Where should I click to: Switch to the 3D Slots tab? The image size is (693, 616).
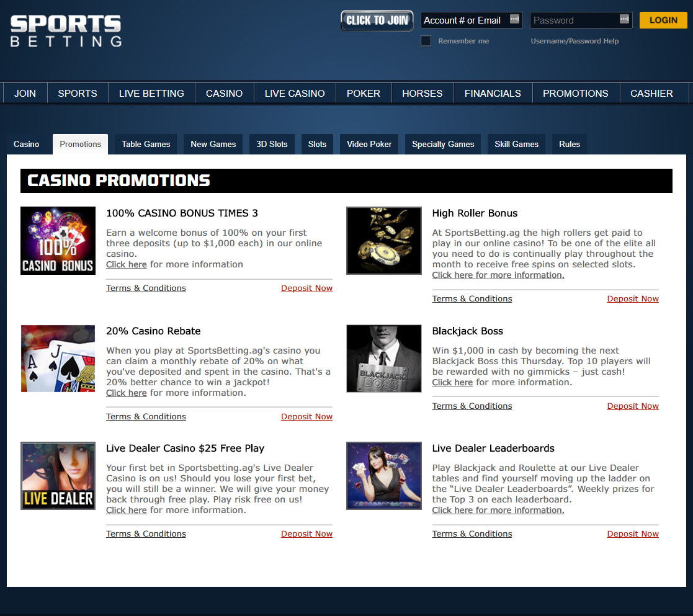pos(272,144)
